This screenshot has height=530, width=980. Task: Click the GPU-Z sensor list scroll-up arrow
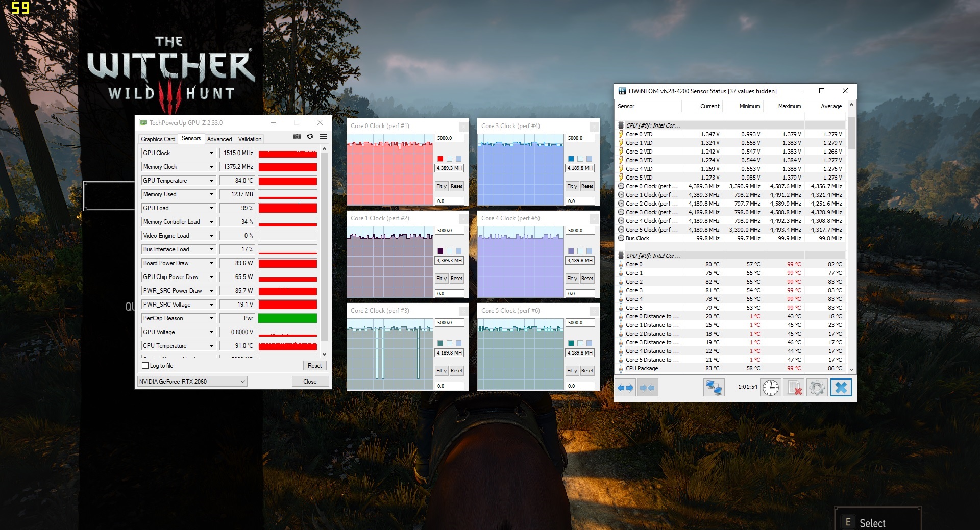[x=324, y=149]
